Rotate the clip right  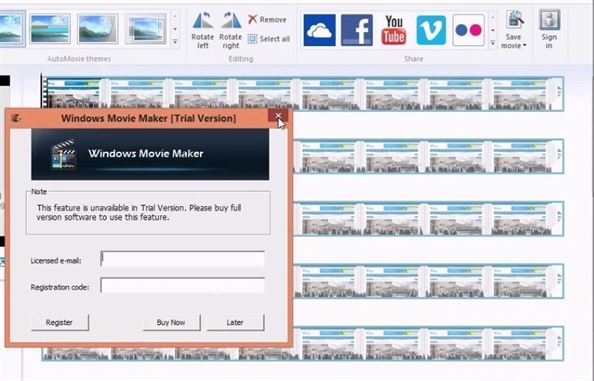[x=231, y=30]
